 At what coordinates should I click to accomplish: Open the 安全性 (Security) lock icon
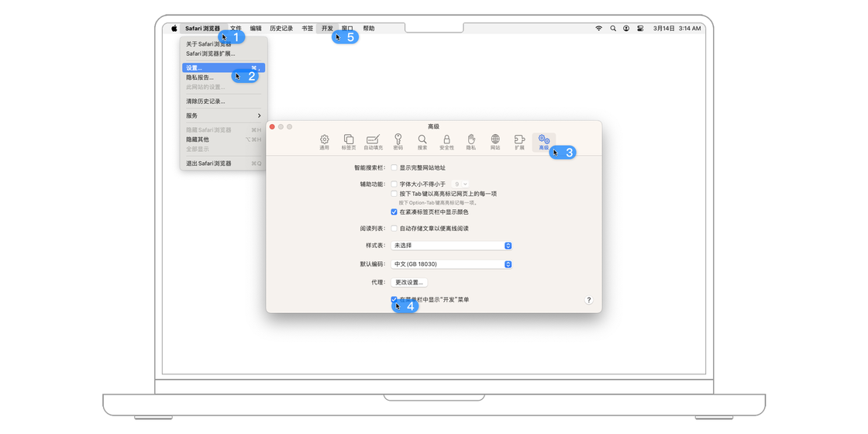[446, 141]
